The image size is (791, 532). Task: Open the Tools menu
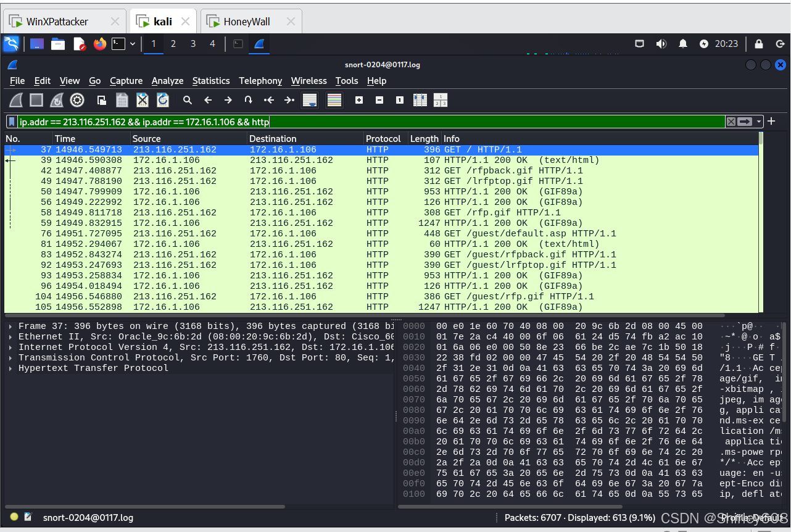347,81
